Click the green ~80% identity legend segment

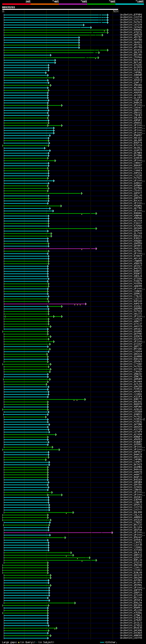click(101, 4)
